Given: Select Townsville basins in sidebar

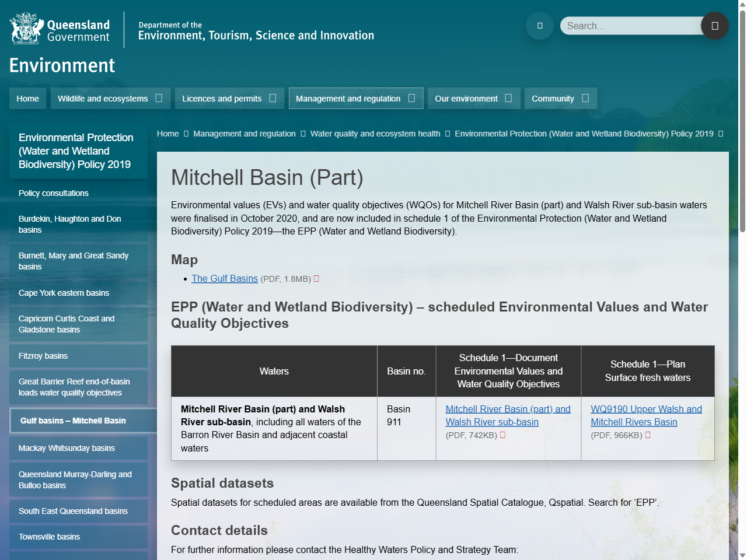Looking at the screenshot, I should click(78, 537).
